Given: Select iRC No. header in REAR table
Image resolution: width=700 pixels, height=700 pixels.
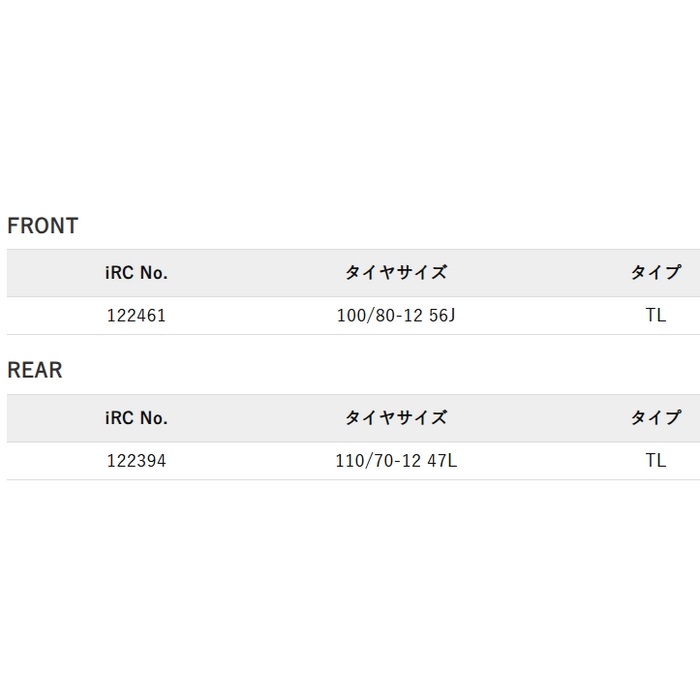Looking at the screenshot, I should coord(135,418).
